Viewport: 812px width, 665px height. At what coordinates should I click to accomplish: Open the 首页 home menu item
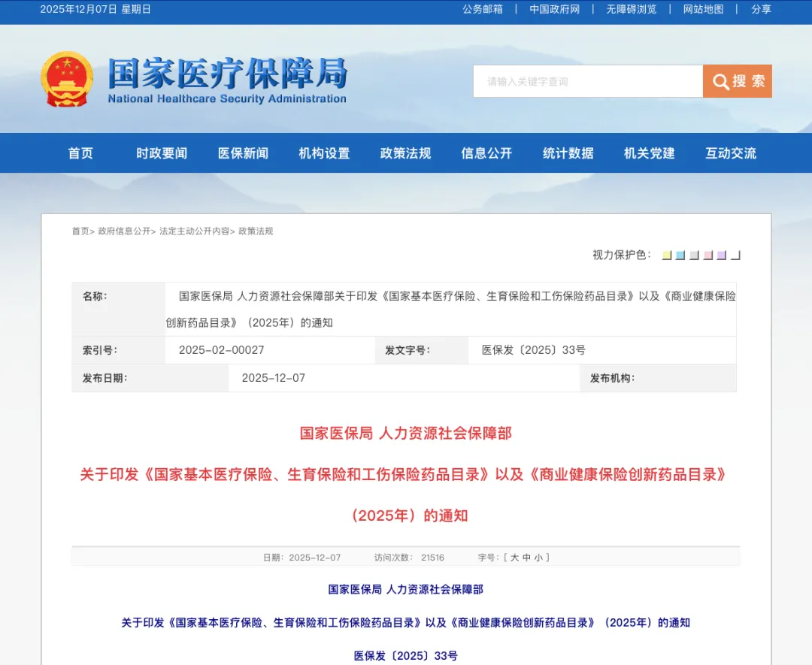pos(80,153)
